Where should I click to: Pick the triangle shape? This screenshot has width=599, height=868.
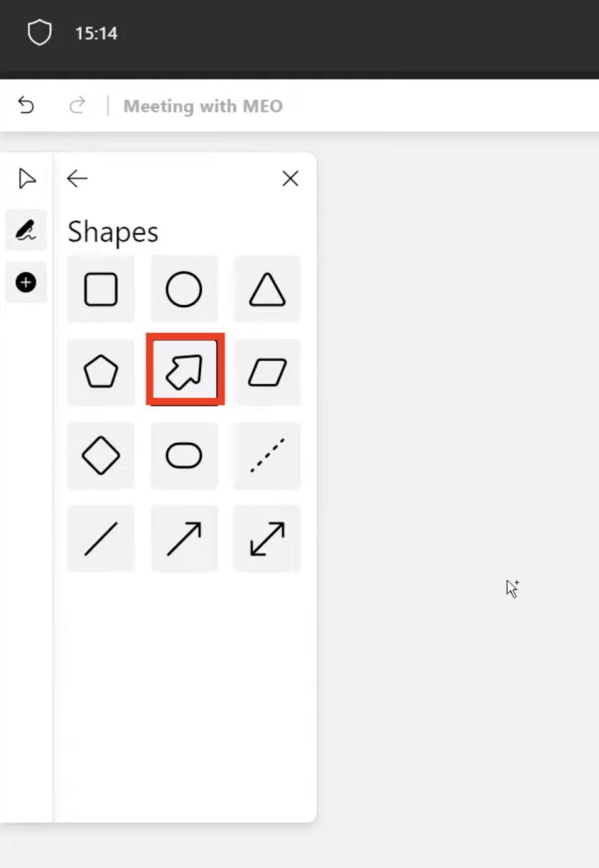pos(267,289)
